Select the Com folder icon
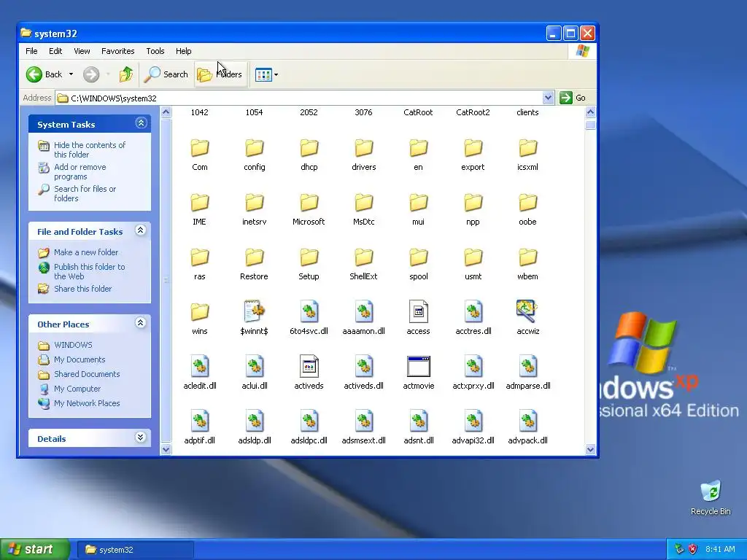 point(200,148)
